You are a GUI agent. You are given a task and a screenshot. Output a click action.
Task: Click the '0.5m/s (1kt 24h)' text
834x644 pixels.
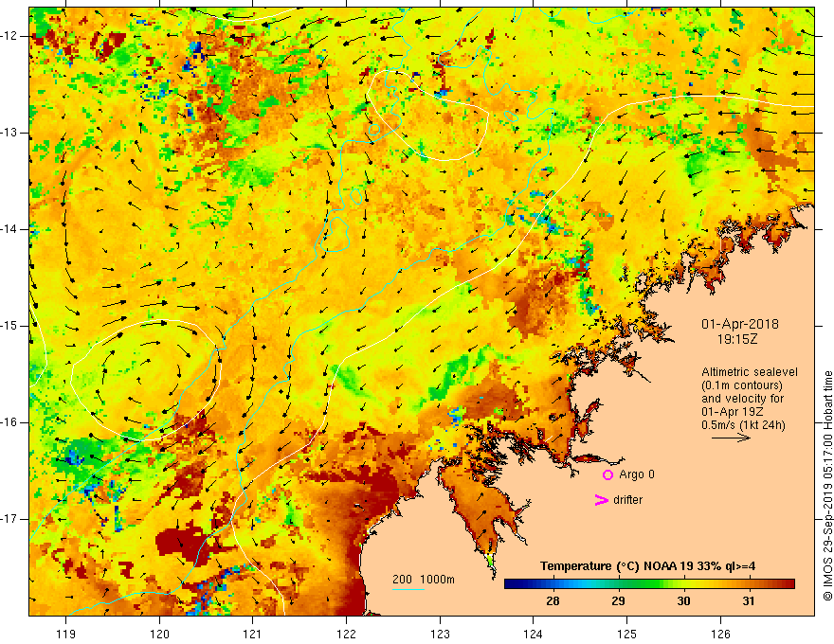[743, 425]
